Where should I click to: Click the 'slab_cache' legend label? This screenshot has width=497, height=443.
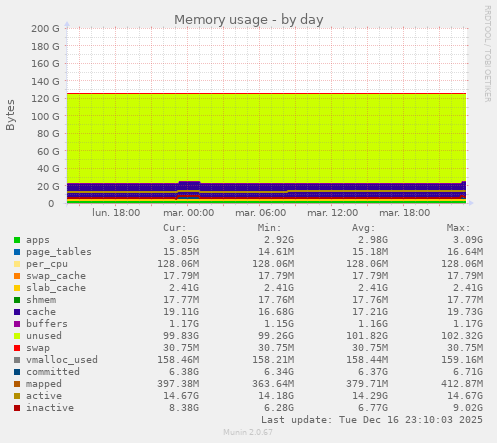[x=56, y=288]
